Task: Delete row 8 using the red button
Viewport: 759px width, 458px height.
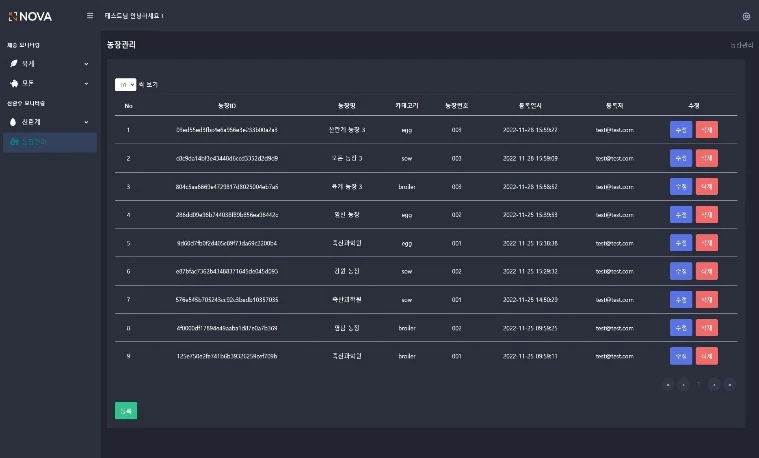Action: point(707,327)
